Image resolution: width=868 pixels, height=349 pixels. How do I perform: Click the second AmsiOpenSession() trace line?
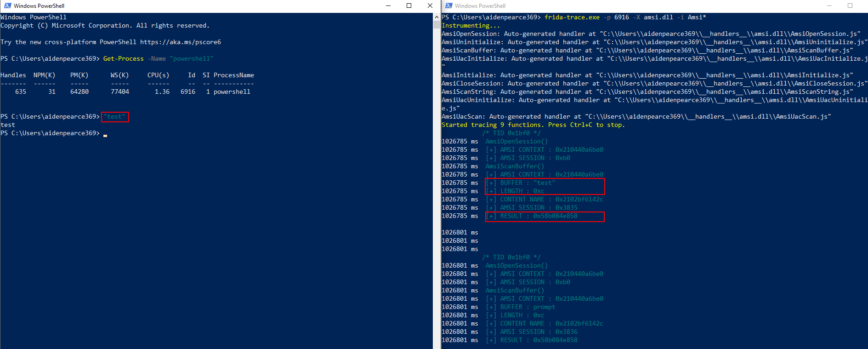(x=517, y=265)
